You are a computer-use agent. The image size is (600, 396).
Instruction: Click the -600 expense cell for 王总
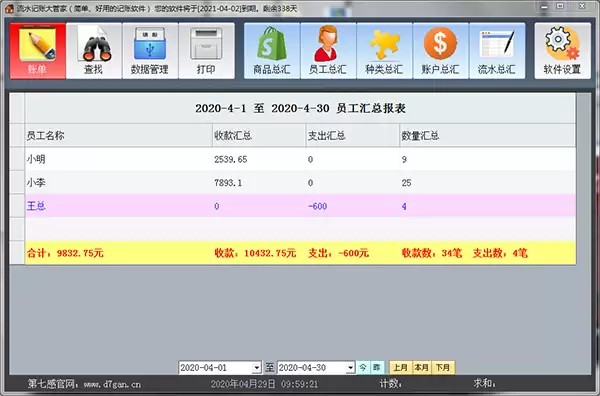tap(353, 206)
